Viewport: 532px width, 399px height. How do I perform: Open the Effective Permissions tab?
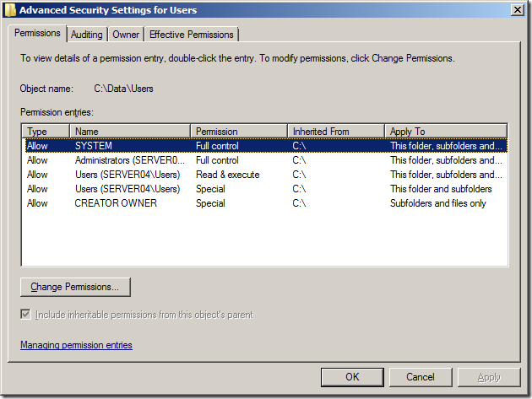click(x=192, y=35)
